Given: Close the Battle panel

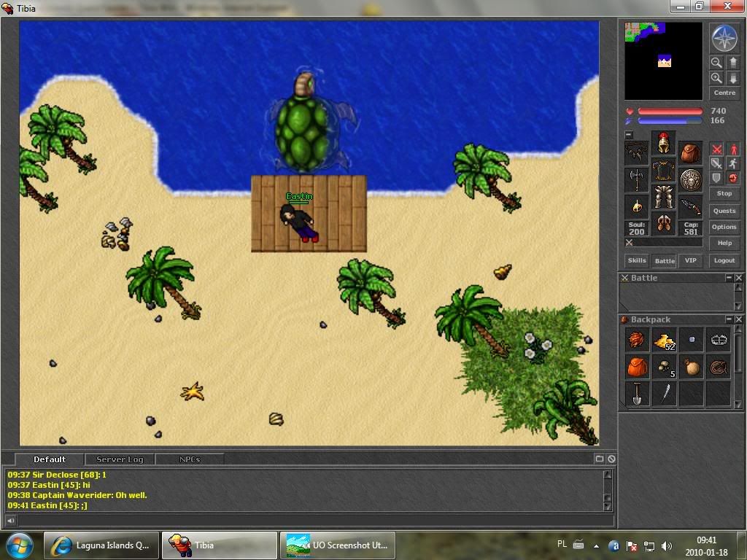Looking at the screenshot, I should [738, 277].
